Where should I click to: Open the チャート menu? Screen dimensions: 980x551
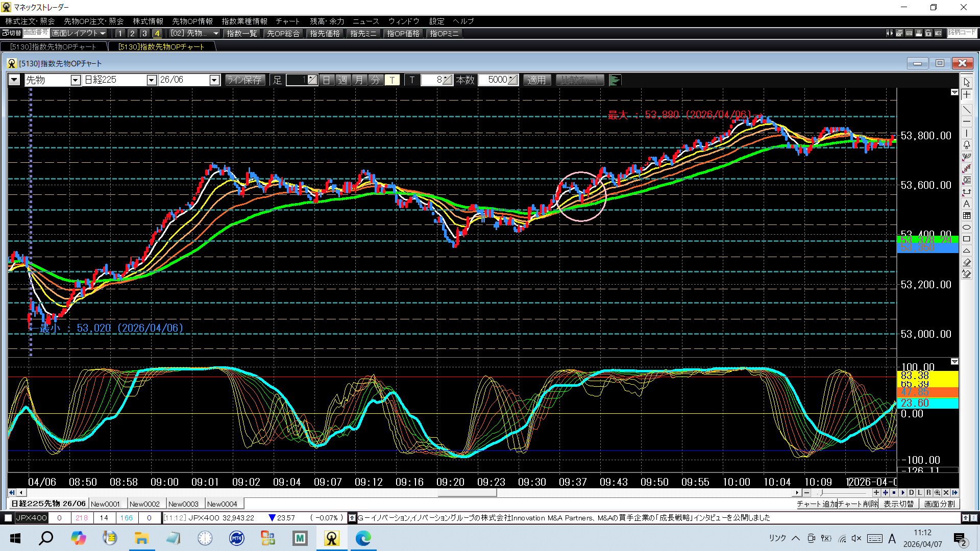287,21
